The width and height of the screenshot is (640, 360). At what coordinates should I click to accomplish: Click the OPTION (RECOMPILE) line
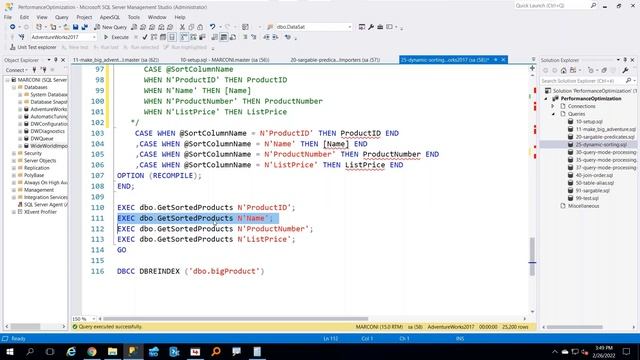[159, 176]
